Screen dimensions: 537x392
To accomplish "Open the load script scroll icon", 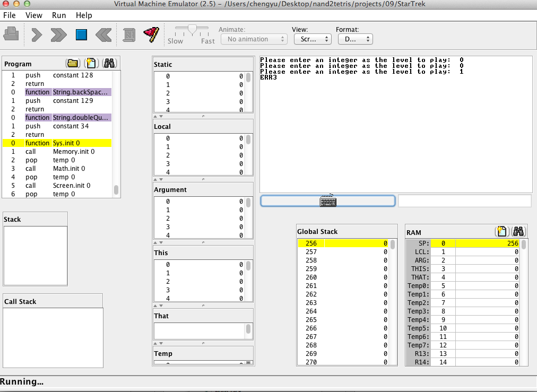I will (x=128, y=35).
